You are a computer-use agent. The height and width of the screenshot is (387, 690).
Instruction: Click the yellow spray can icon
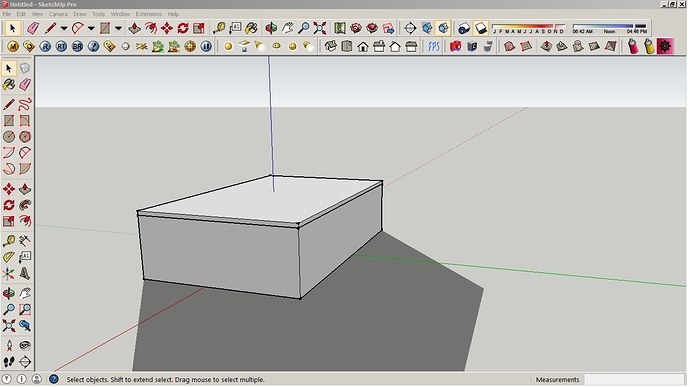[x=649, y=46]
